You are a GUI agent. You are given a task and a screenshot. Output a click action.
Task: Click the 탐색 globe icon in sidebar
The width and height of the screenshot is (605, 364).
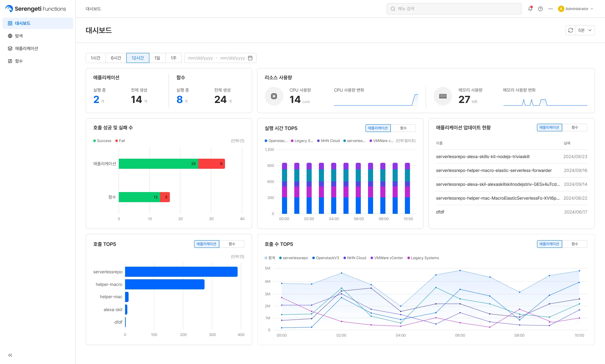[x=10, y=36]
